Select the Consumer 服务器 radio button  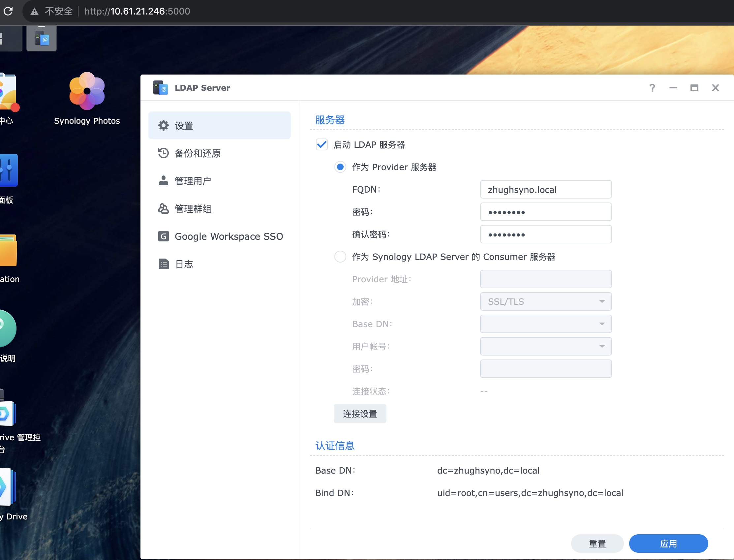click(x=340, y=257)
